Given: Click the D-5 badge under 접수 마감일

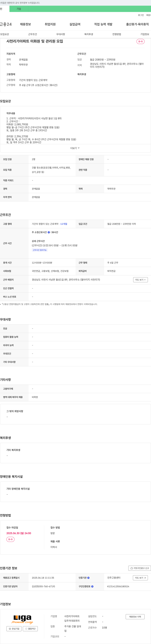Looking at the screenshot, I should tap(11, 540).
